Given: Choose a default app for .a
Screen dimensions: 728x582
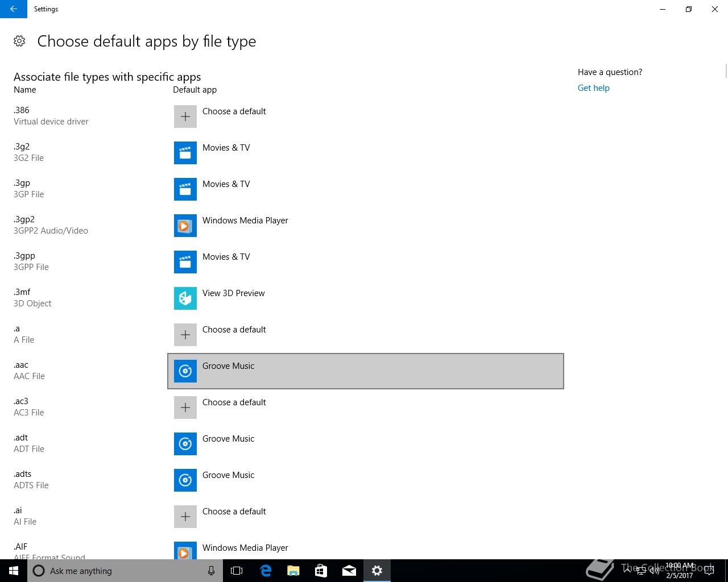Looking at the screenshot, I should tap(366, 335).
